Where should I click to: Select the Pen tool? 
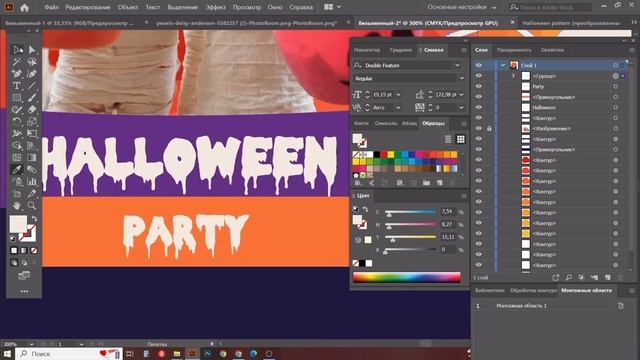click(17, 73)
